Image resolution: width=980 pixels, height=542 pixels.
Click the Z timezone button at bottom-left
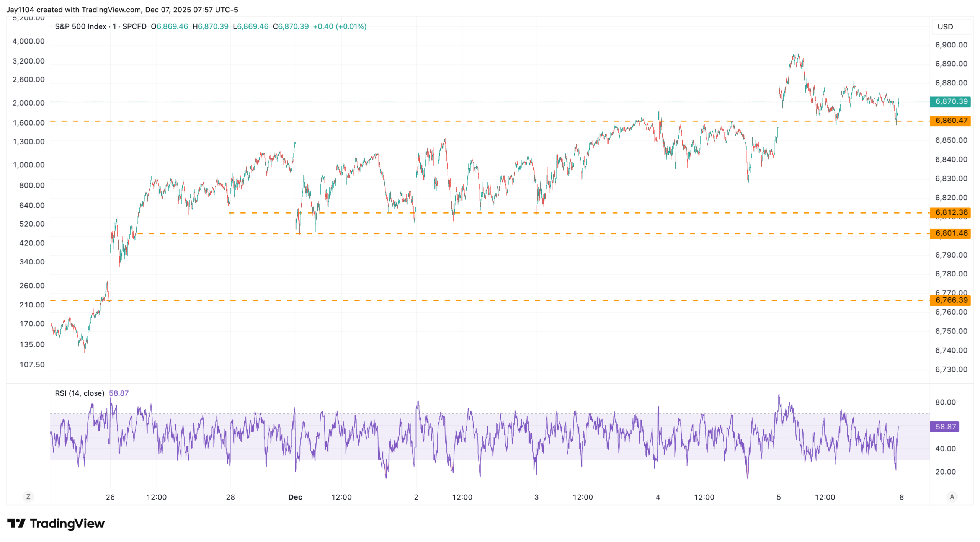[x=28, y=497]
